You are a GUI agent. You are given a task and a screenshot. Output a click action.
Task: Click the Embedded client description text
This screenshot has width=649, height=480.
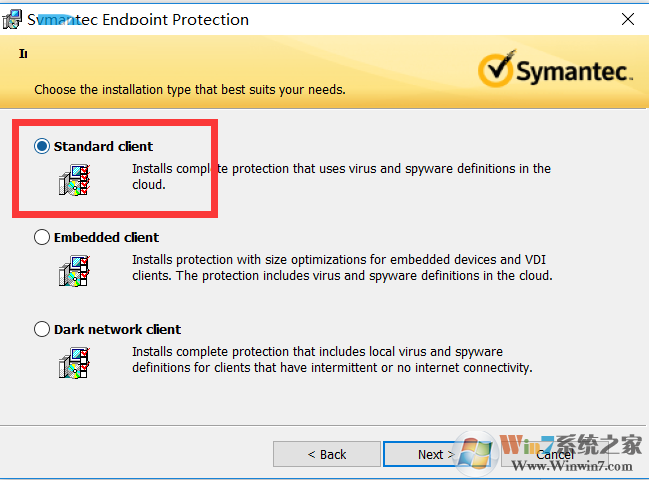click(x=341, y=268)
